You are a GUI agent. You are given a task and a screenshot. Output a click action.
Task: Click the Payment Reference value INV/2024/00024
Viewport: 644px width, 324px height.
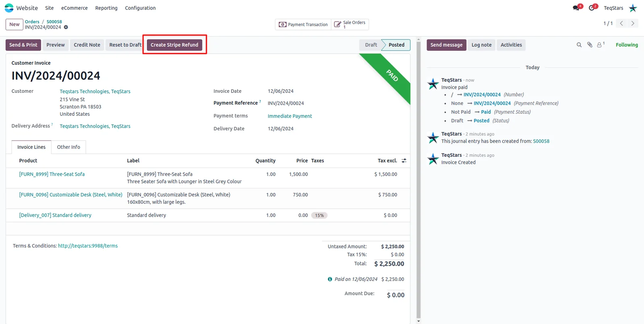click(x=286, y=103)
